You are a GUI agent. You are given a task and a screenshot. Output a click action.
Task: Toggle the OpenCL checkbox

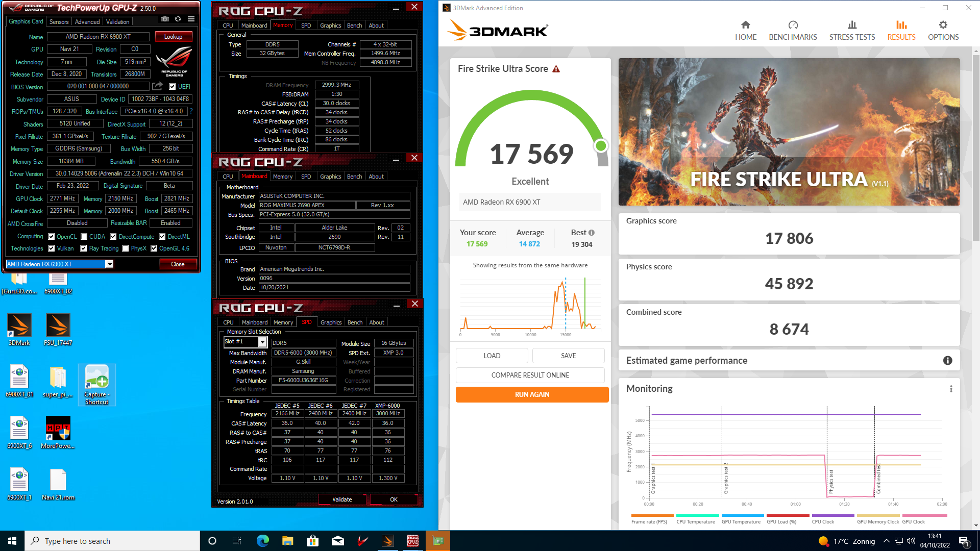click(51, 237)
